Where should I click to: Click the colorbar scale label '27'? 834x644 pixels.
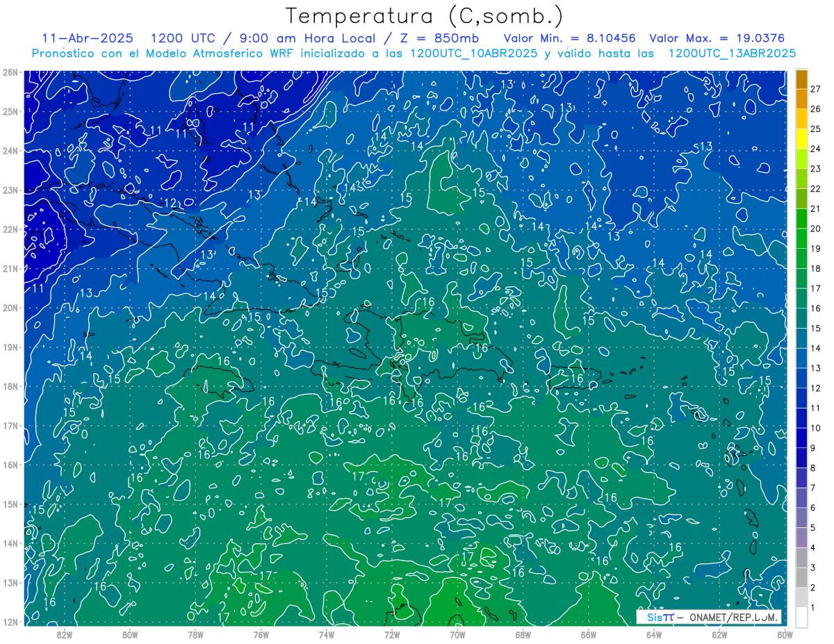pyautogui.click(x=816, y=89)
